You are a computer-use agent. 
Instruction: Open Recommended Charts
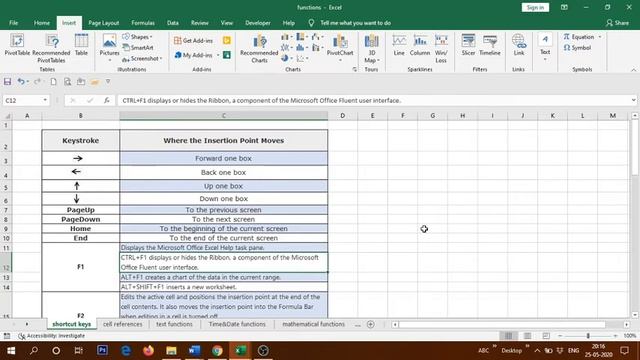click(259, 48)
